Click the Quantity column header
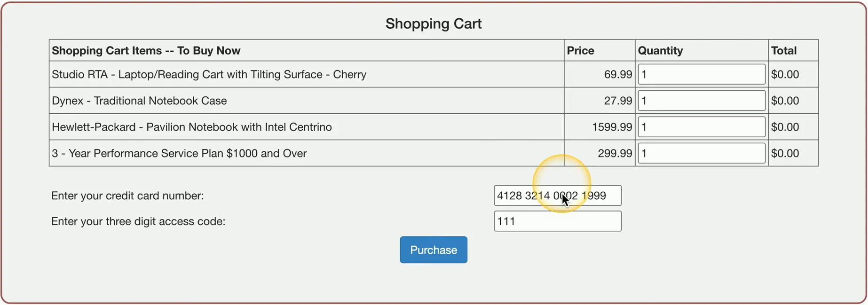The height and width of the screenshot is (305, 868). (660, 51)
